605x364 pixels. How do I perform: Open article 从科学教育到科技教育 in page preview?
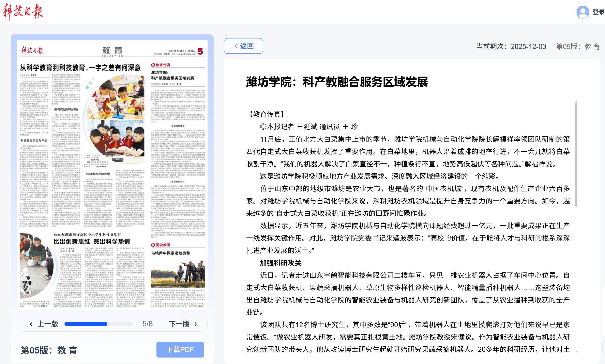click(80, 67)
